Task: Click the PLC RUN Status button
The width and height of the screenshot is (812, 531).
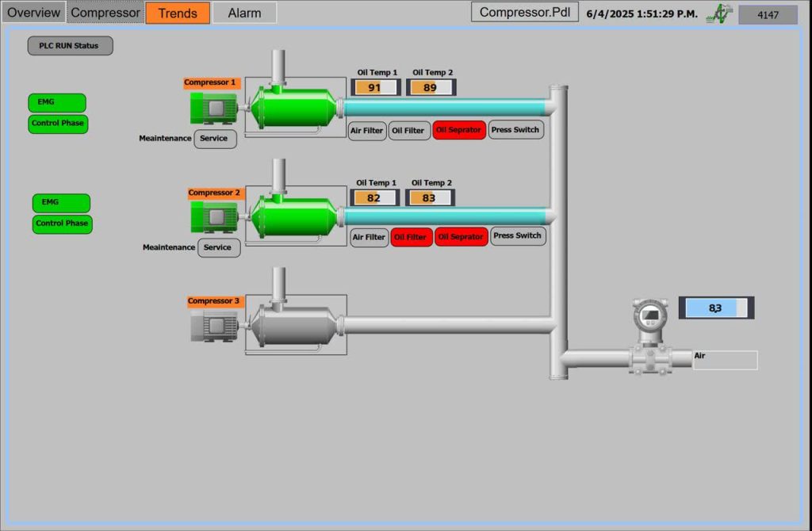Action: pyautogui.click(x=70, y=46)
